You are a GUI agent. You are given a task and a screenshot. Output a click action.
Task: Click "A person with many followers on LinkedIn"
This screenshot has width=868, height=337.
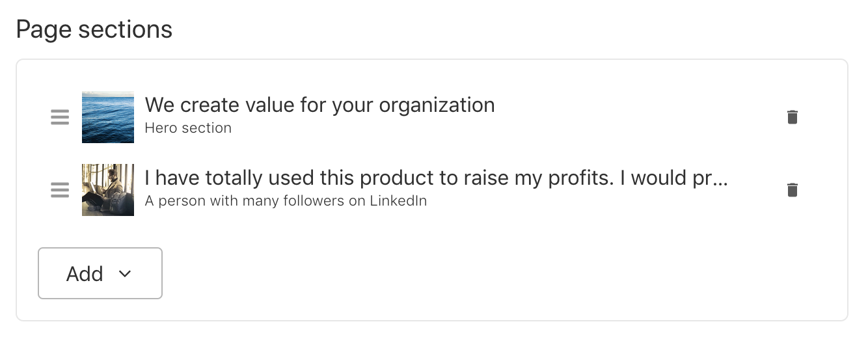tap(286, 201)
